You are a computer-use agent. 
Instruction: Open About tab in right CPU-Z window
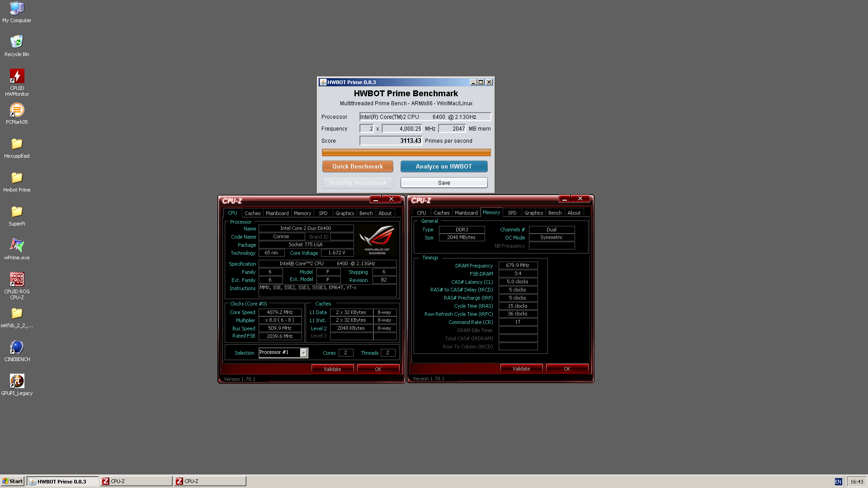click(574, 213)
